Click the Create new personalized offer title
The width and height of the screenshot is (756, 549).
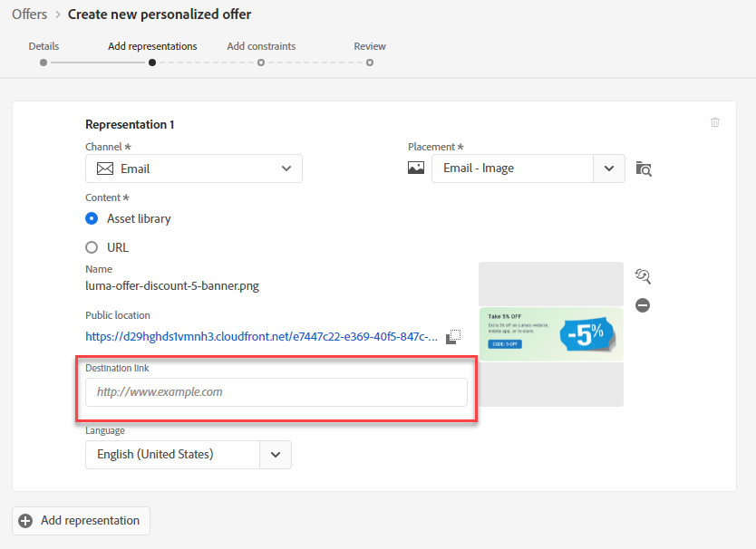pyautogui.click(x=160, y=14)
